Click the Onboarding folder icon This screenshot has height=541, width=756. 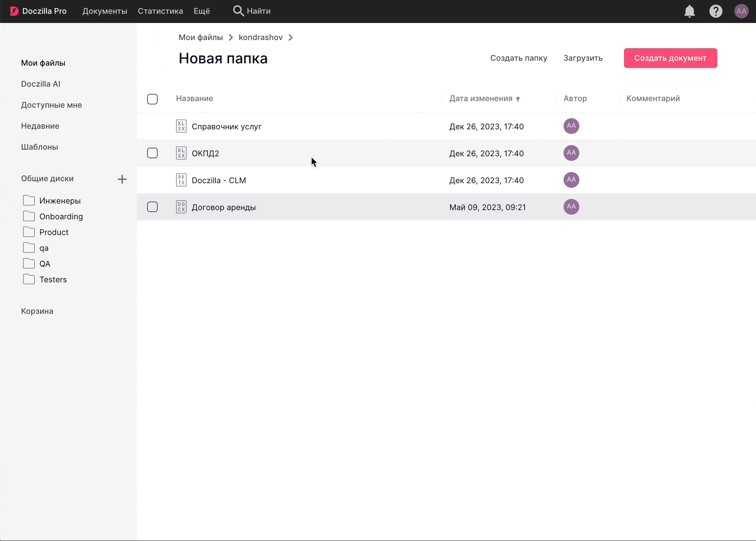(x=29, y=216)
